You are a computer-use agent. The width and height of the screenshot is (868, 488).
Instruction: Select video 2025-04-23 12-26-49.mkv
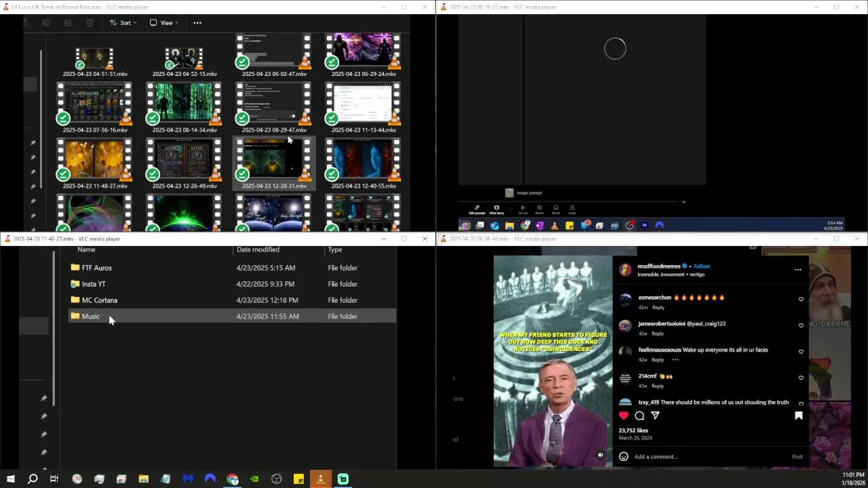point(184,164)
